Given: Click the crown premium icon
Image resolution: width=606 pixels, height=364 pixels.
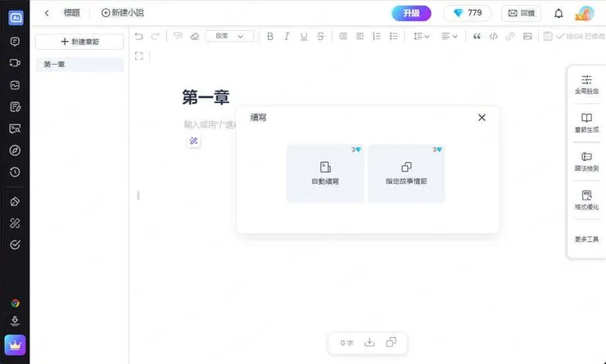Looking at the screenshot, I should [15, 345].
